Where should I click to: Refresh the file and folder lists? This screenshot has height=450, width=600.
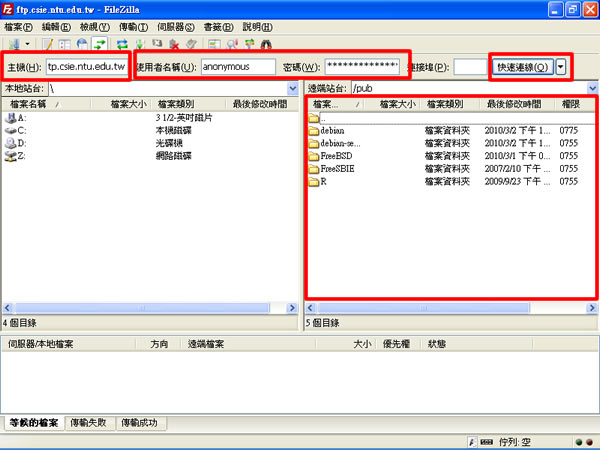pos(122,44)
